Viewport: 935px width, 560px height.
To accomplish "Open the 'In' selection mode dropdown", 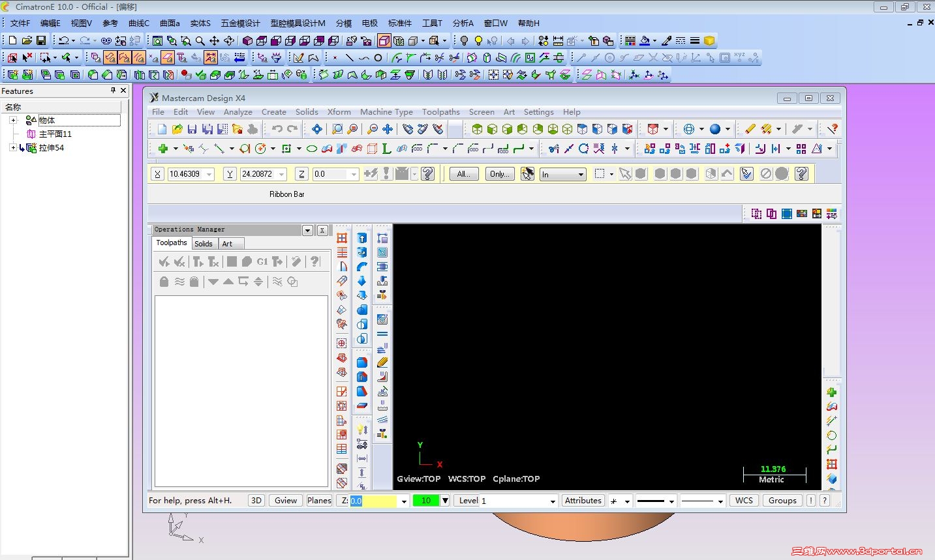I will pyautogui.click(x=581, y=174).
